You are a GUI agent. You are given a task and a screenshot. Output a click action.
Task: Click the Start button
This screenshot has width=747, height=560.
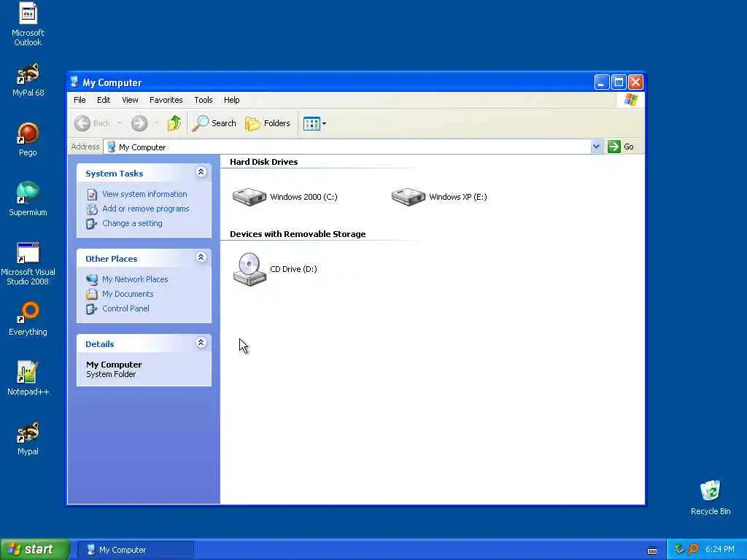click(x=35, y=550)
